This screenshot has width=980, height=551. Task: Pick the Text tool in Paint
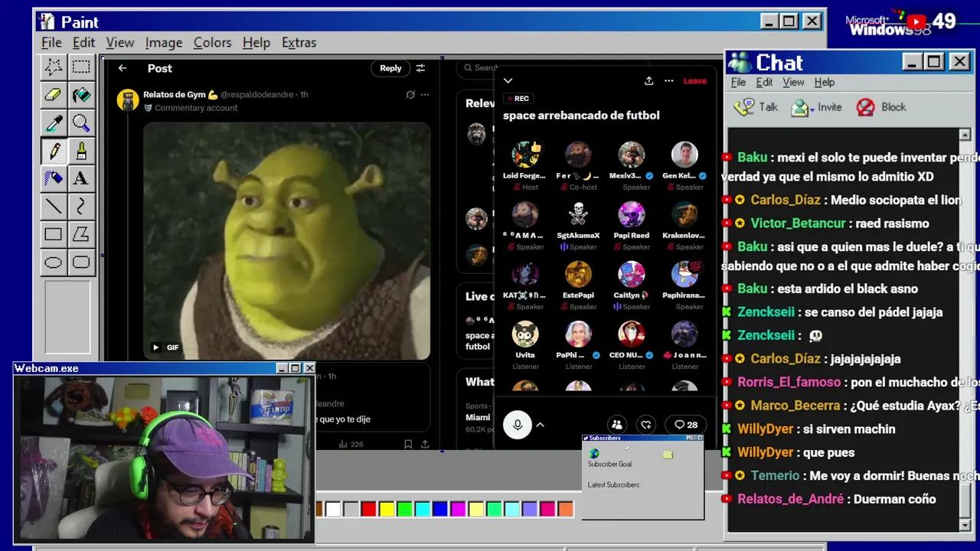tap(81, 178)
